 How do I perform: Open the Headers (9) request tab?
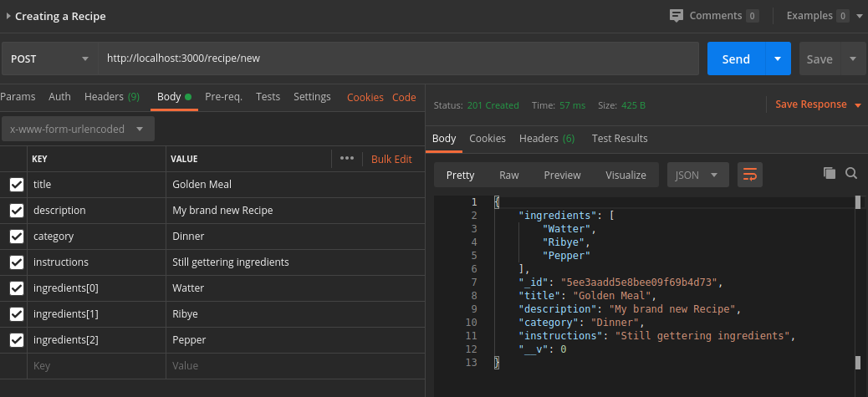tap(112, 97)
